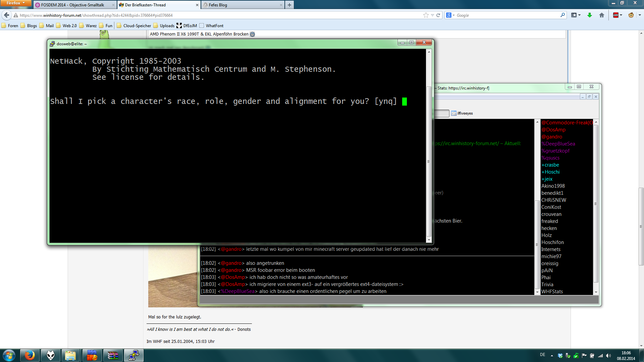The width and height of the screenshot is (644, 362).
Task: Go to the Firefox home page
Action: coord(602,15)
